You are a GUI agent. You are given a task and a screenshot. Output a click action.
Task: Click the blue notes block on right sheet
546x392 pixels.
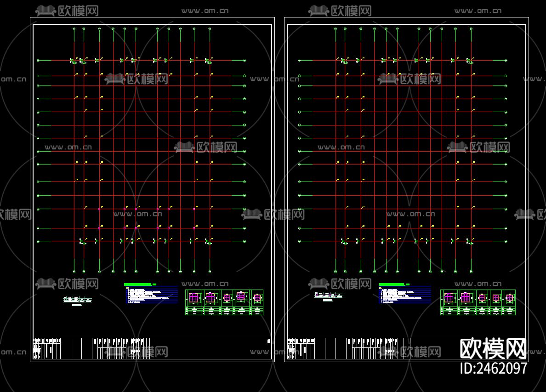405,295
